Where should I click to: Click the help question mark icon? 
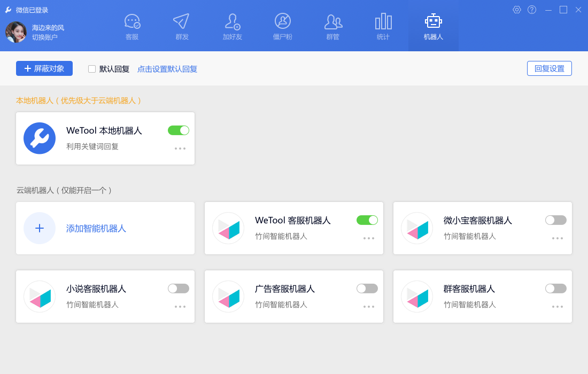tap(532, 10)
